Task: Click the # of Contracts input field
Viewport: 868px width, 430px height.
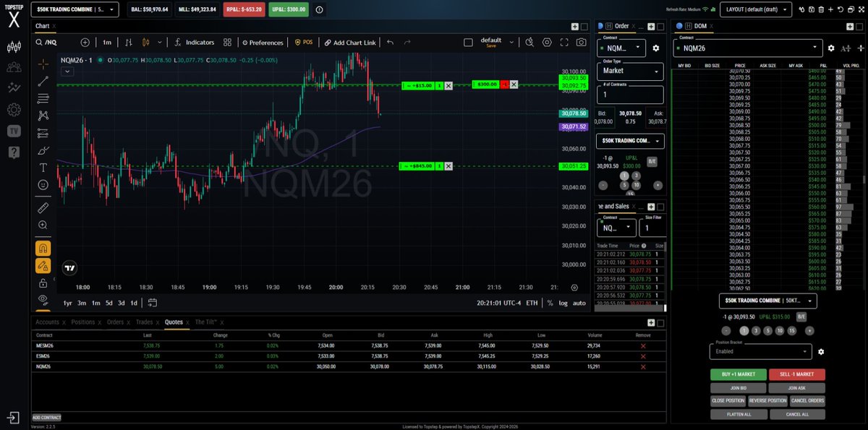Action: pyautogui.click(x=629, y=95)
